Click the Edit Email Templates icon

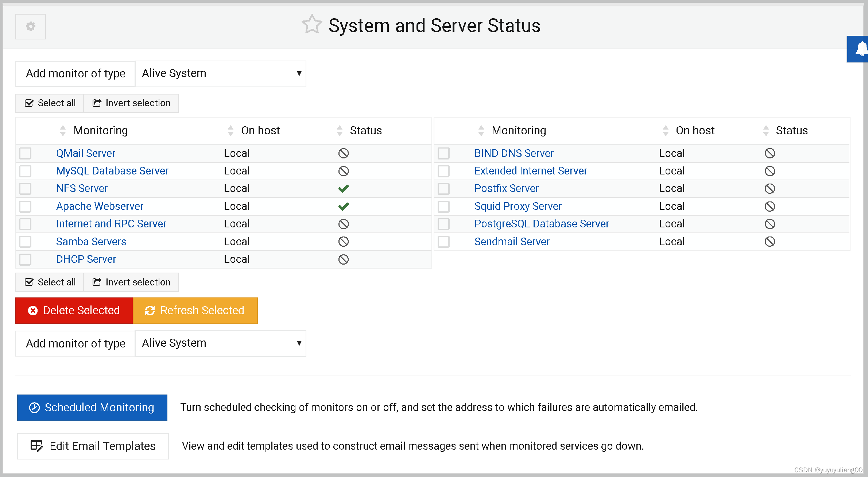pyautogui.click(x=37, y=446)
